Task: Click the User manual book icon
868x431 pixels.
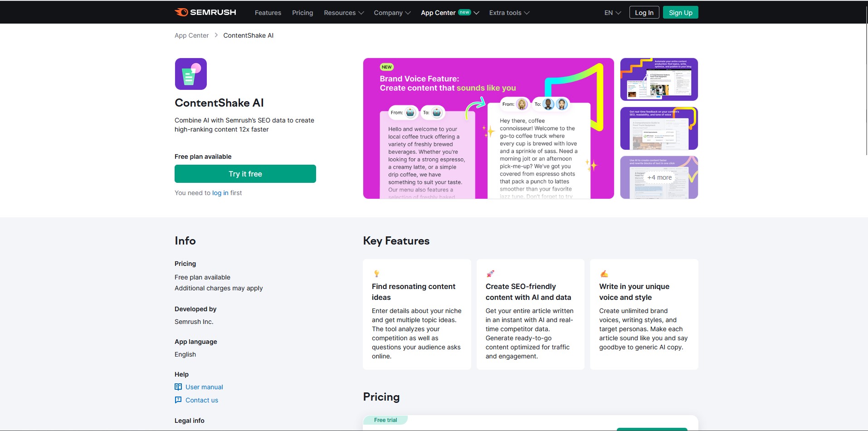Action: pyautogui.click(x=178, y=387)
